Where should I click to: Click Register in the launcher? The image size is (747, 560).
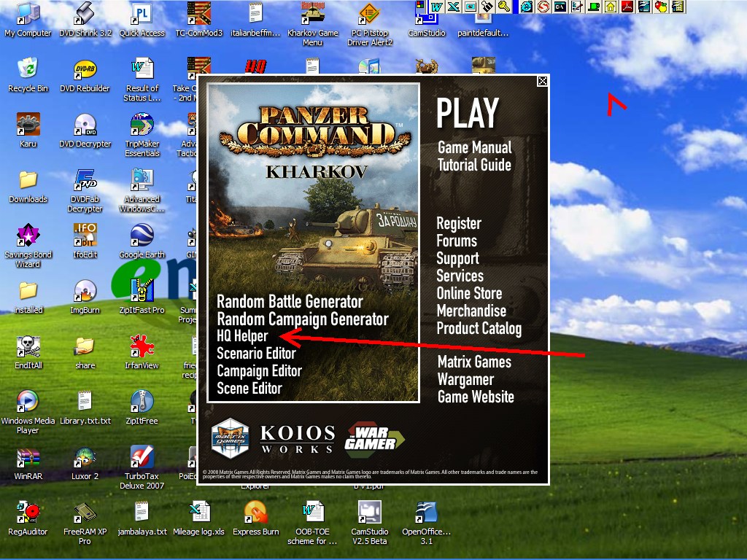coord(459,223)
